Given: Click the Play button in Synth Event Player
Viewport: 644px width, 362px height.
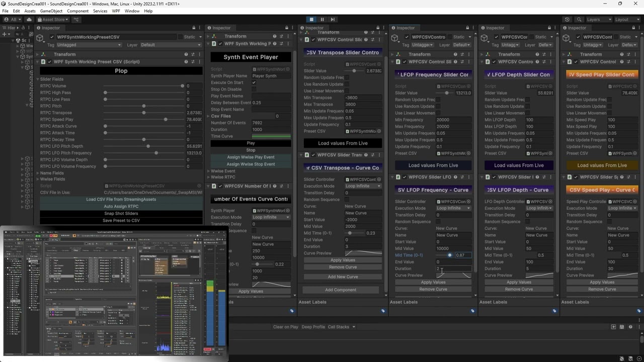Looking at the screenshot, I should tap(251, 143).
